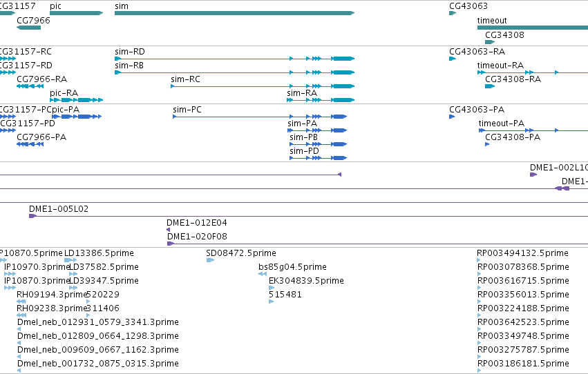The image size is (588, 374).
Task: Select the SD08472.5prime EST
Action: (x=210, y=260)
